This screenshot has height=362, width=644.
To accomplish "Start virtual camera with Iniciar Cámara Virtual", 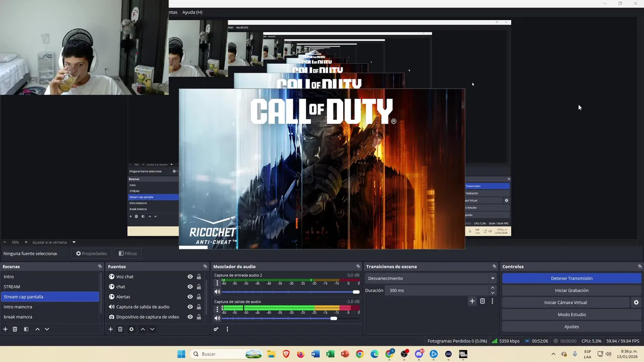I will pyautogui.click(x=566, y=303).
